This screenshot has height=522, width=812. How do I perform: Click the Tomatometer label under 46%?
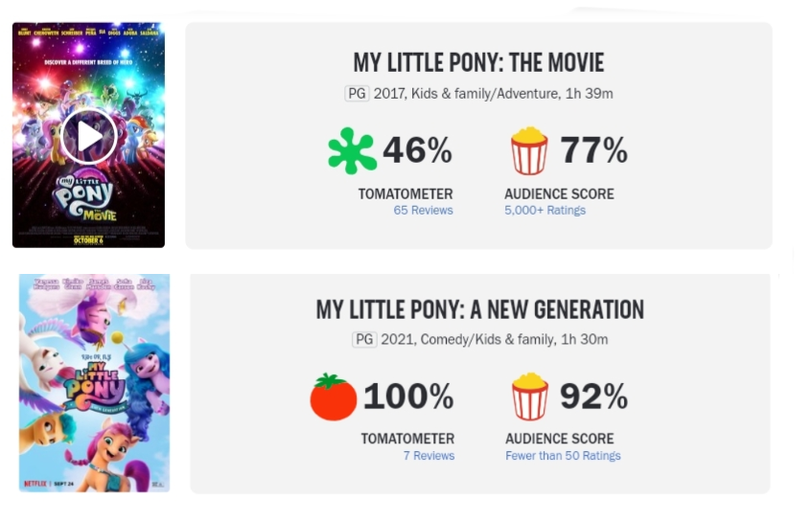(x=406, y=193)
